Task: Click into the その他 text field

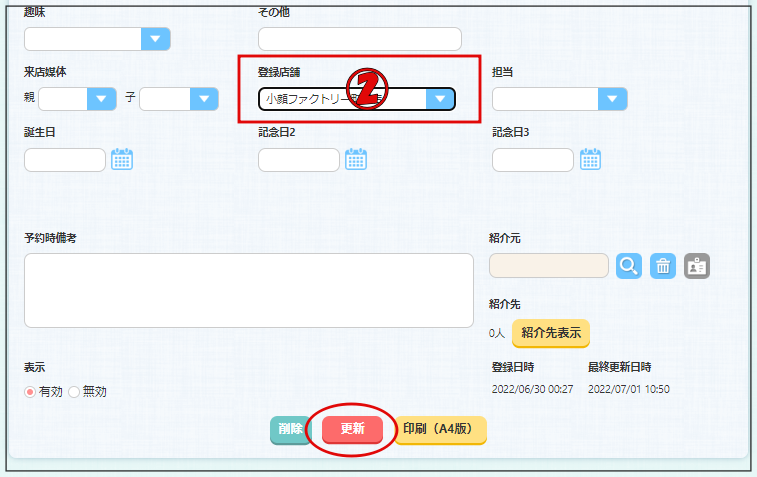Action: coord(359,39)
